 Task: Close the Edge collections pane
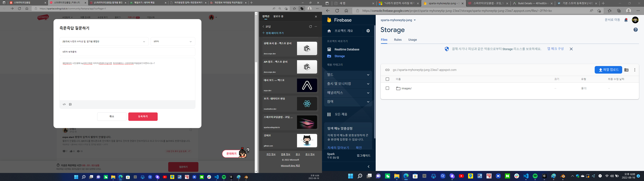coord(316,16)
